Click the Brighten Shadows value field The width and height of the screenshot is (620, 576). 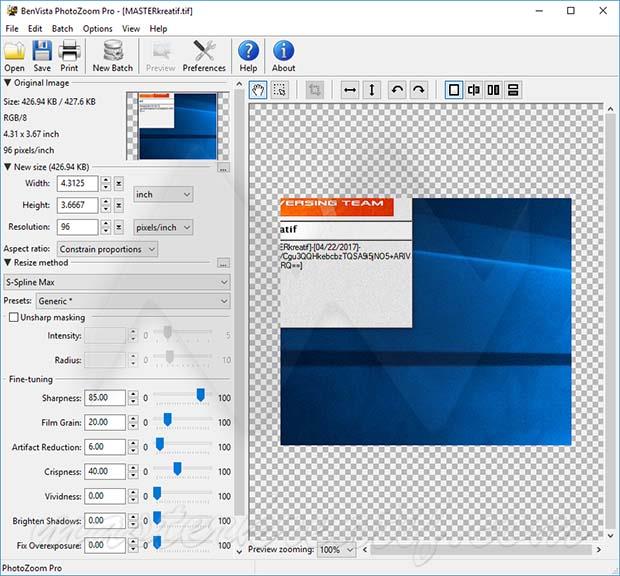click(105, 521)
